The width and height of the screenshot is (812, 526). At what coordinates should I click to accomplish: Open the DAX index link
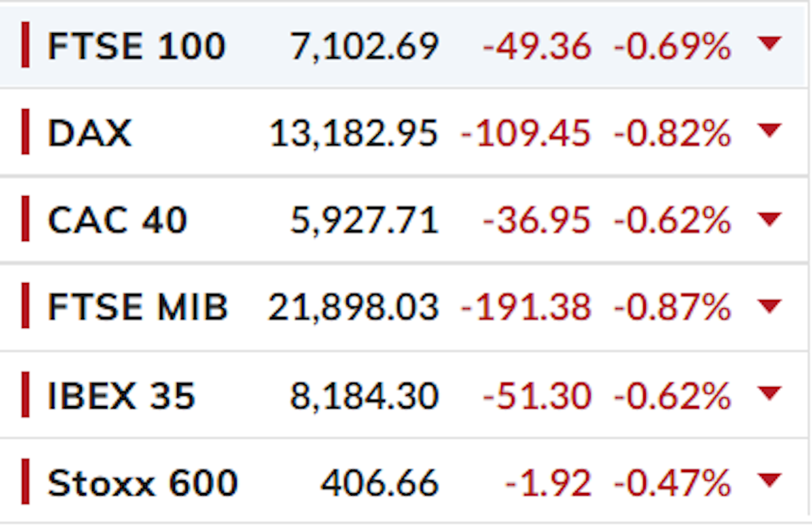coord(89,134)
